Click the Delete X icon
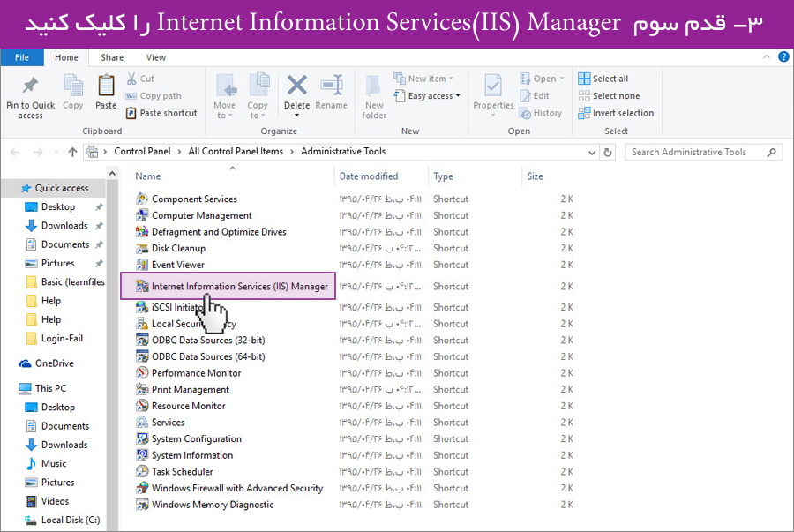The image size is (794, 532). [x=296, y=85]
